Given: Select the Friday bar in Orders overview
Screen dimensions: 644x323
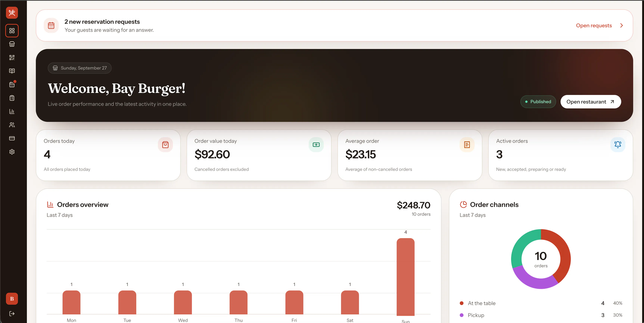Looking at the screenshot, I should (x=294, y=302).
